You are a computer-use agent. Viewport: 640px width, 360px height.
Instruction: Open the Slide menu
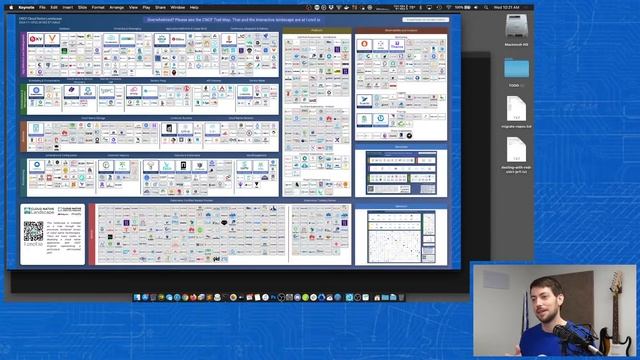tap(82, 7)
